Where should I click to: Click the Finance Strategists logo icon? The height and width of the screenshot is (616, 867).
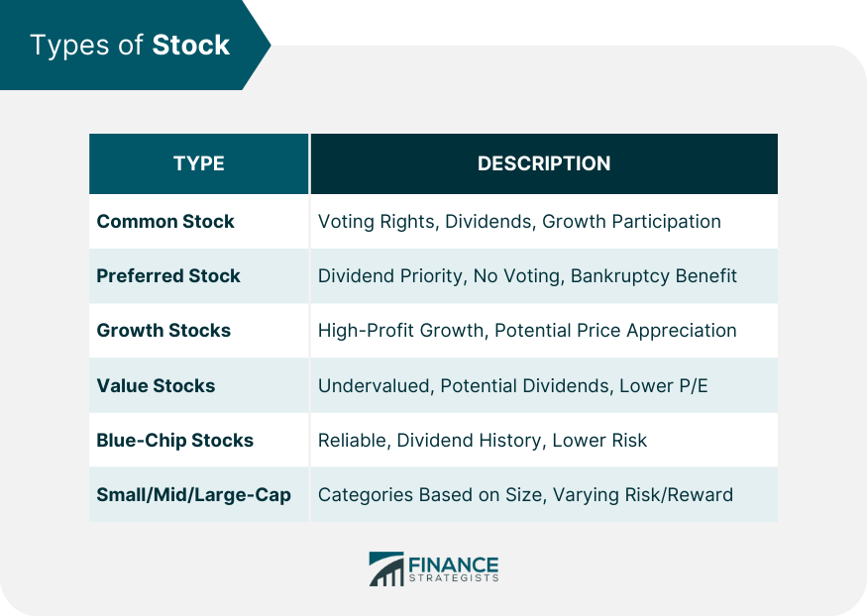[385, 569]
